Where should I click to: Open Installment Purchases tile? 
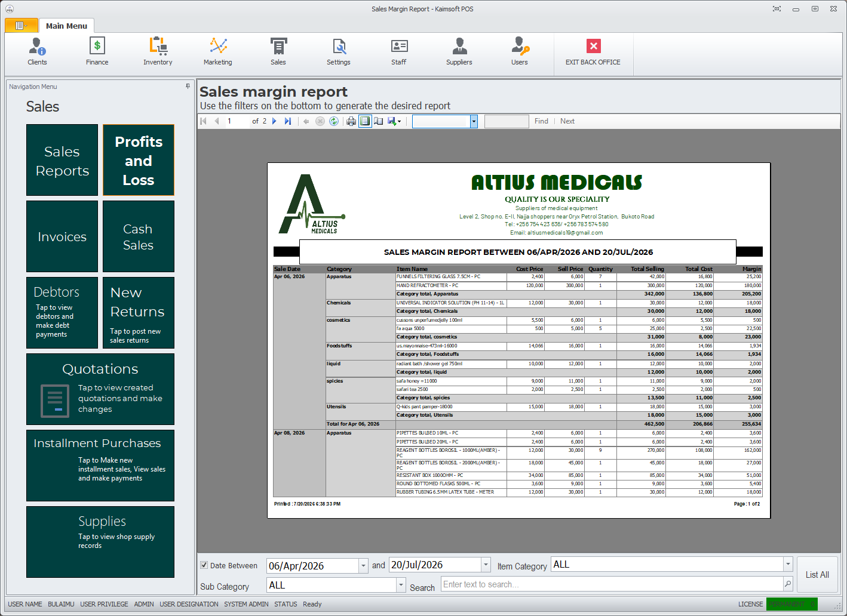[100, 466]
